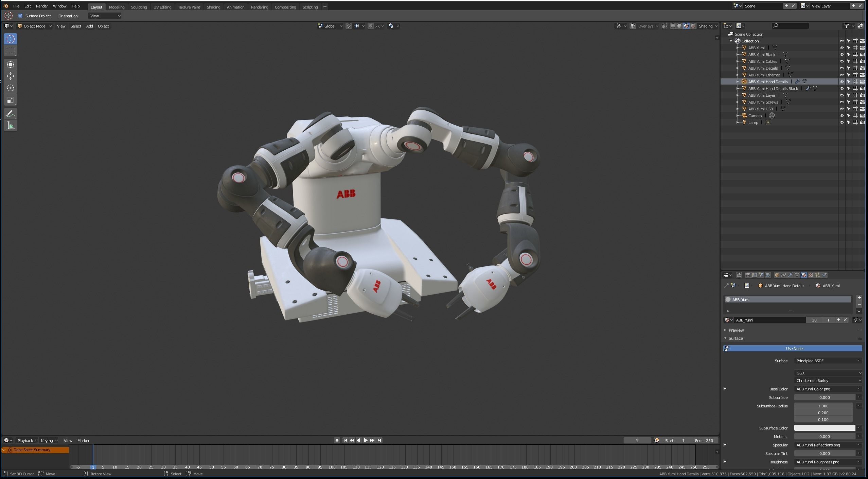
Task: Select the Select Box tool
Action: point(11,51)
